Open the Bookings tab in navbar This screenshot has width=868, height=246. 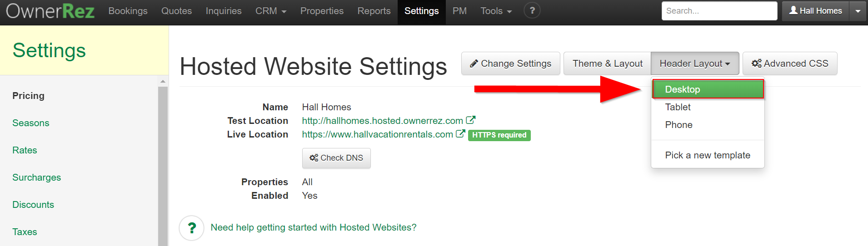click(x=128, y=11)
